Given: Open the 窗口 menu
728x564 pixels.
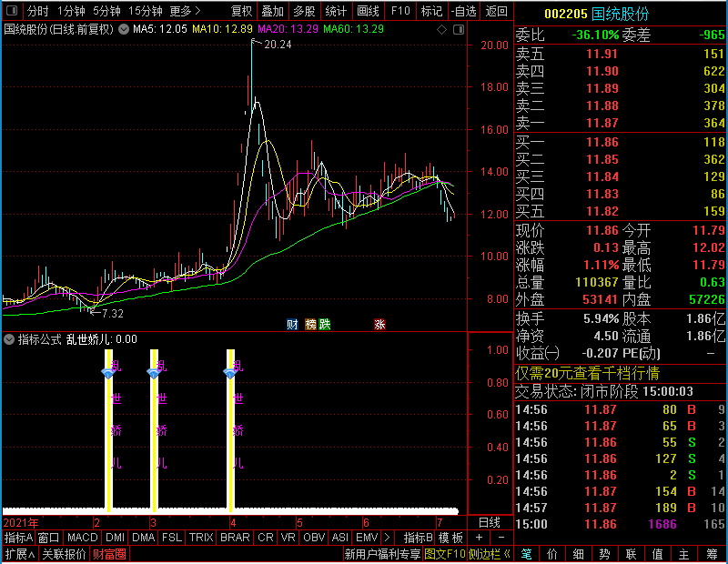Looking at the screenshot, I should click(49, 538).
